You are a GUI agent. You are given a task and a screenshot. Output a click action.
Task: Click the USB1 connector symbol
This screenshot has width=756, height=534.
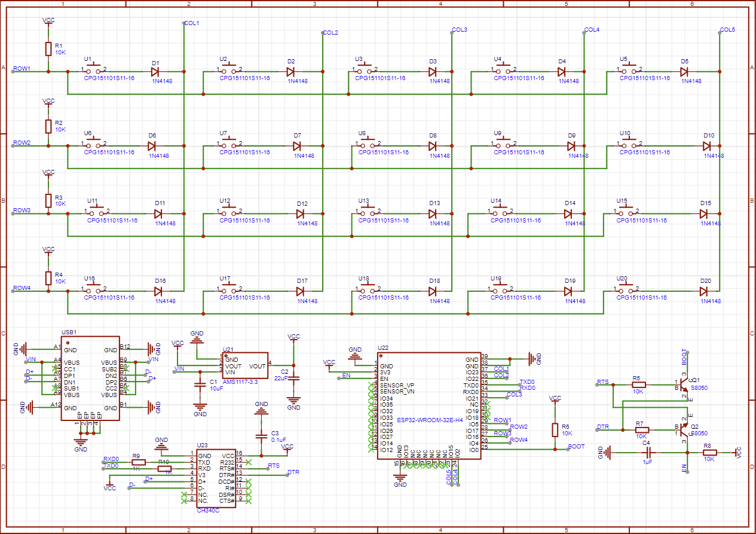click(x=90, y=377)
